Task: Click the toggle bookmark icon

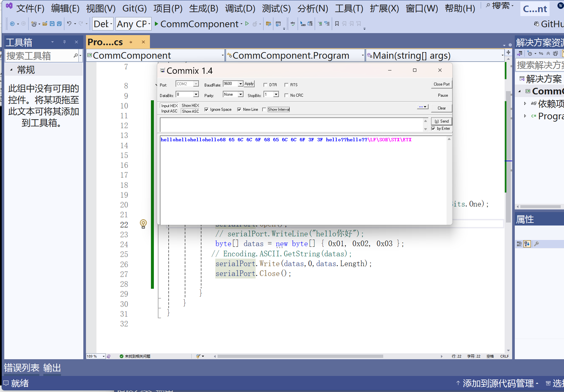Action: tap(337, 24)
